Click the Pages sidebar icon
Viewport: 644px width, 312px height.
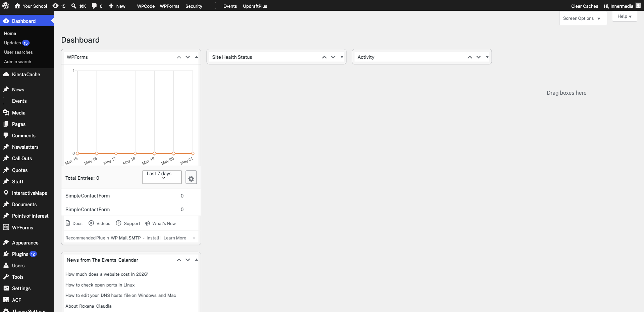[x=6, y=124]
